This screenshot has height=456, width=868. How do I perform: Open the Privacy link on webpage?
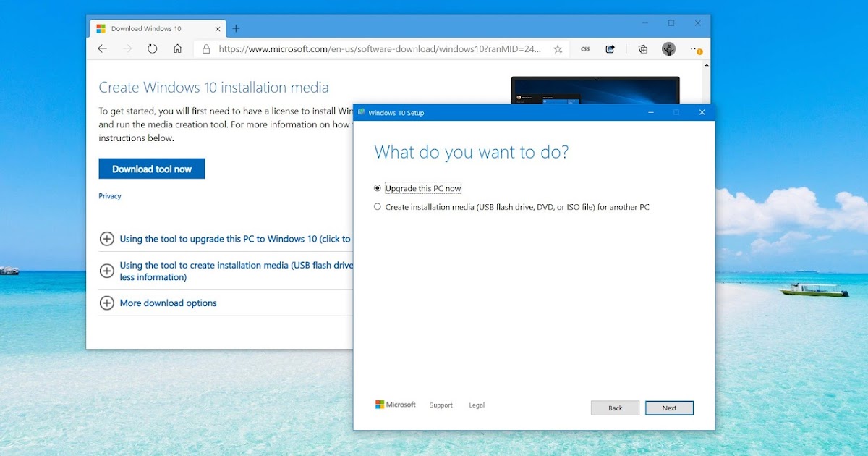click(110, 196)
